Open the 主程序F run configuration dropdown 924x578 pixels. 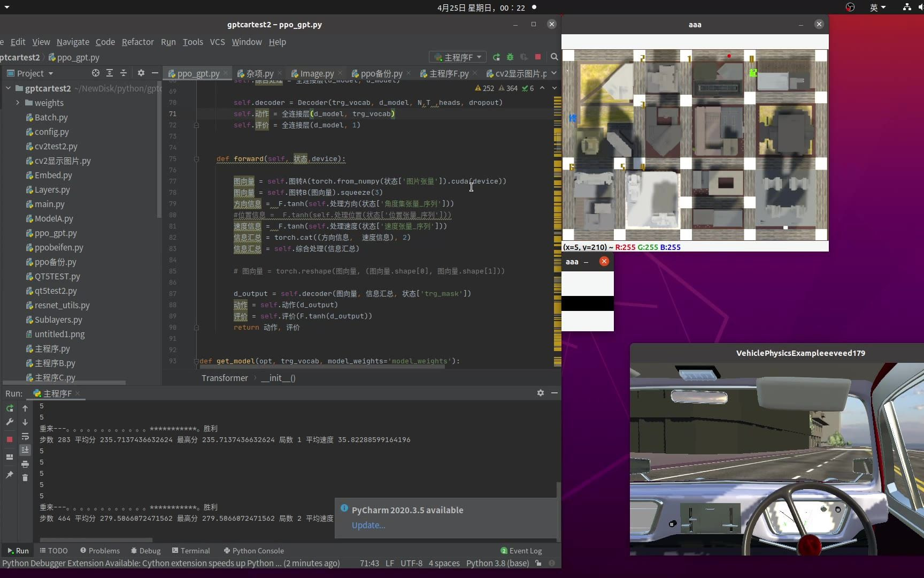pos(459,57)
